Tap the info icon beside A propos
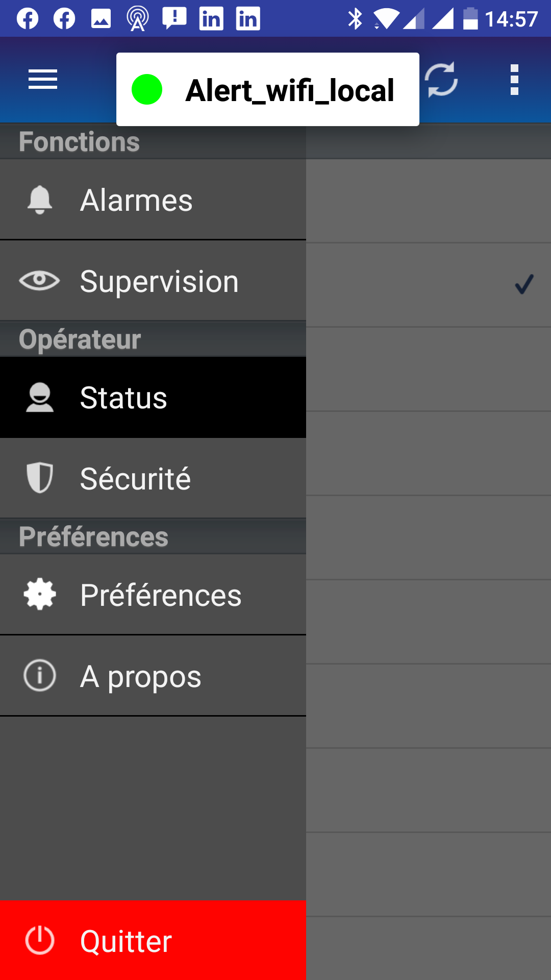The height and width of the screenshot is (980, 551). (40, 675)
